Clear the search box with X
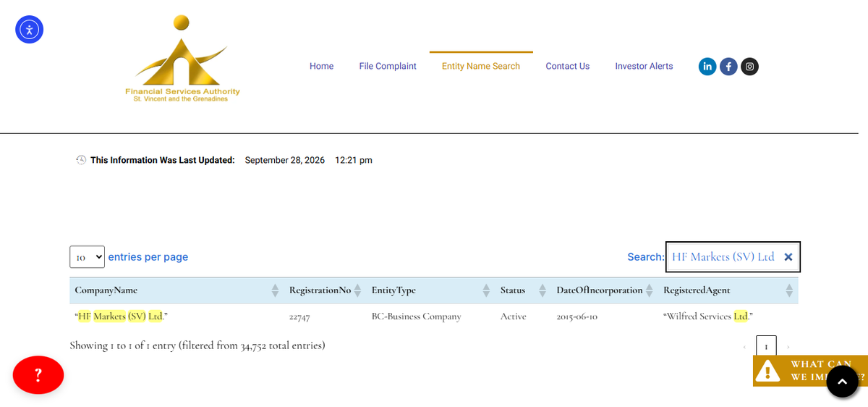The width and height of the screenshot is (868, 407). [788, 257]
